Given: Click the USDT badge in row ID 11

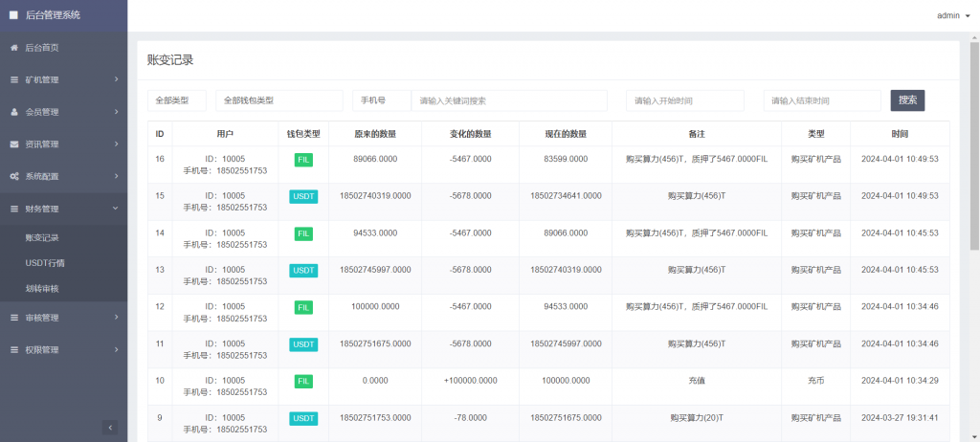Looking at the screenshot, I should coord(303,344).
